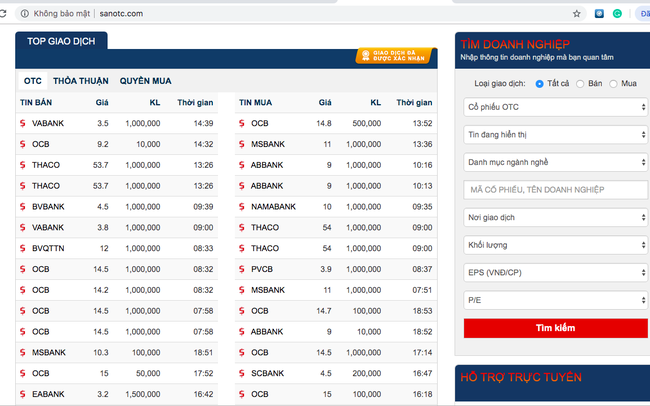
Task: Switch to the OTC tab
Action: pyautogui.click(x=33, y=81)
